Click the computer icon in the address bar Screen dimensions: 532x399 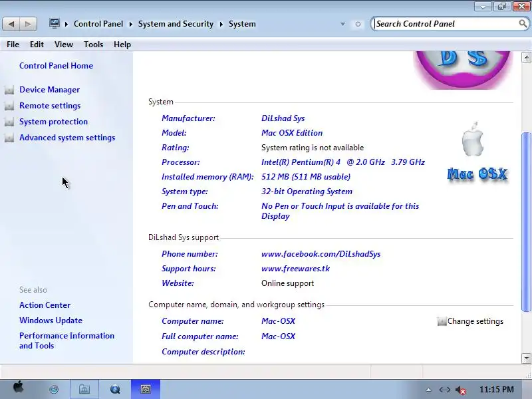pos(55,23)
